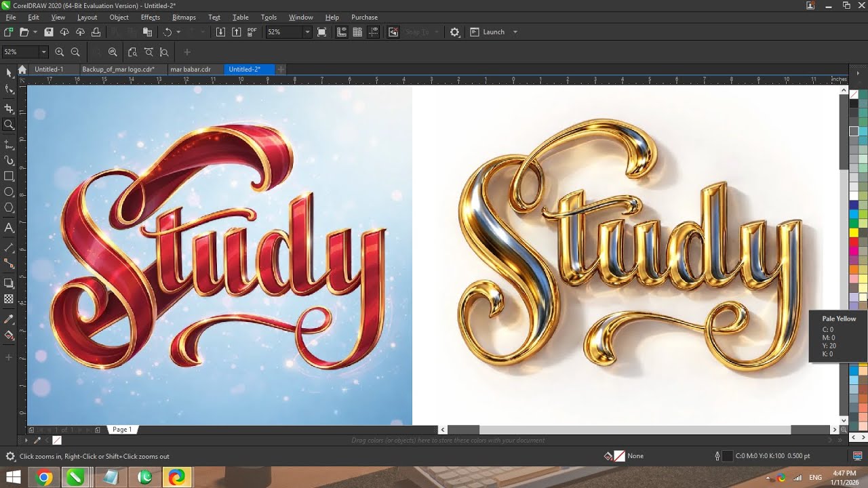Screen dimensions: 868x488
Task: Expand the Open file dropdown arrow
Action: pyautogui.click(x=35, y=32)
